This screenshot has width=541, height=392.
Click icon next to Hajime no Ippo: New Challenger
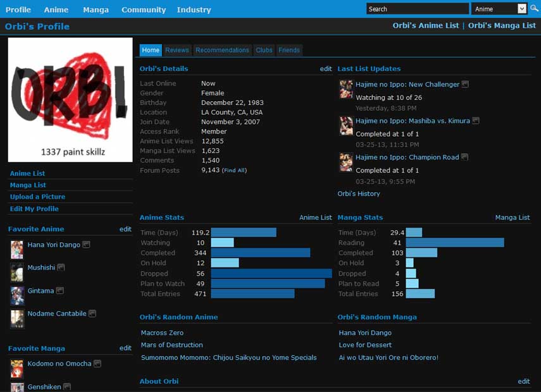tap(465, 84)
